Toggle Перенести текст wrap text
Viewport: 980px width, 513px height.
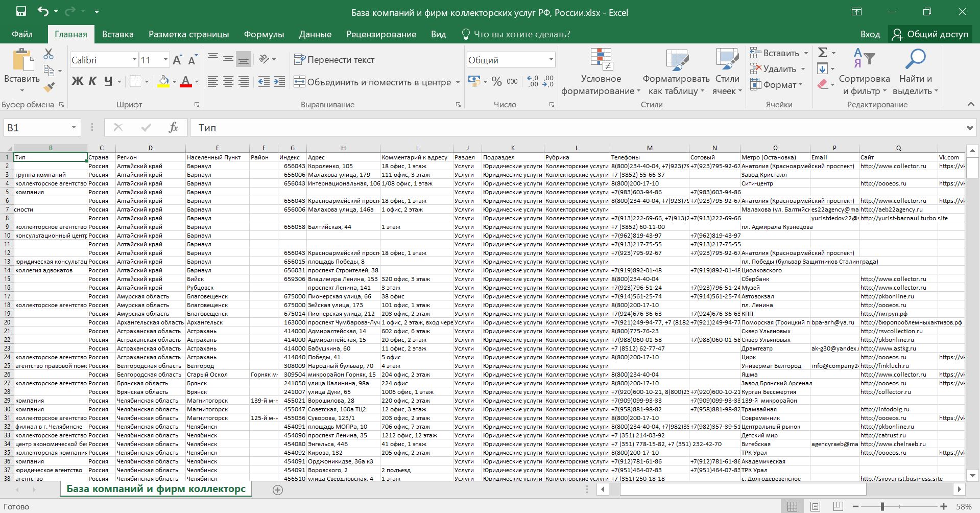[334, 60]
